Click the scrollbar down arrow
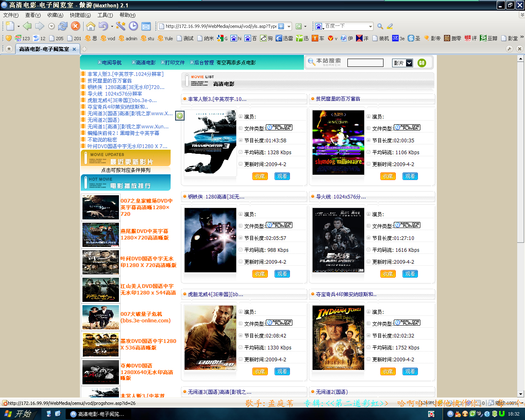This screenshot has width=525, height=420. click(520, 394)
